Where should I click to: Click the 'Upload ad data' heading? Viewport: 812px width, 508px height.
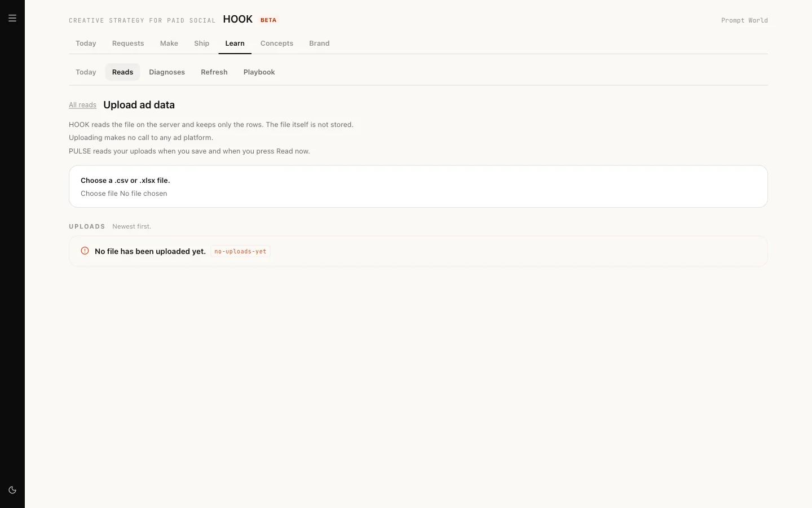click(139, 105)
